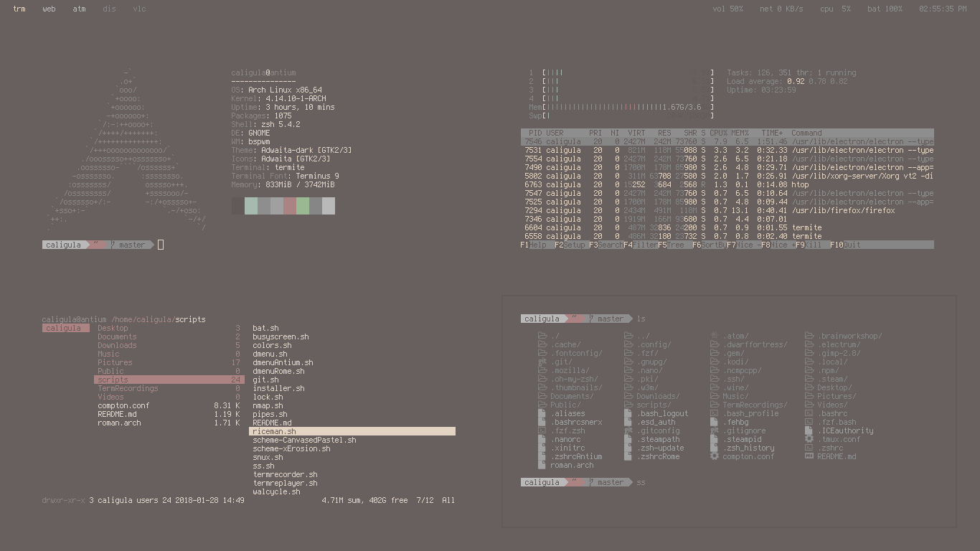The height and width of the screenshot is (551, 980).
Task: Click the git icon beside .git/
Action: (542, 362)
